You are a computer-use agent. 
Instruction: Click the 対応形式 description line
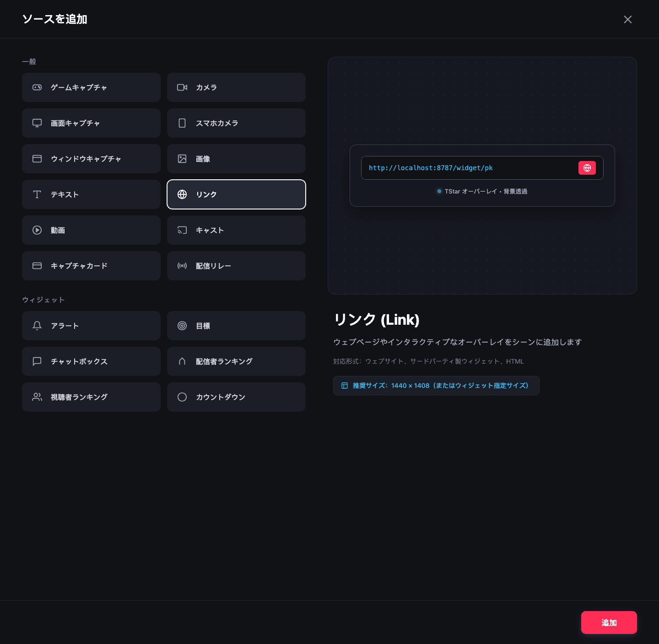tap(428, 361)
